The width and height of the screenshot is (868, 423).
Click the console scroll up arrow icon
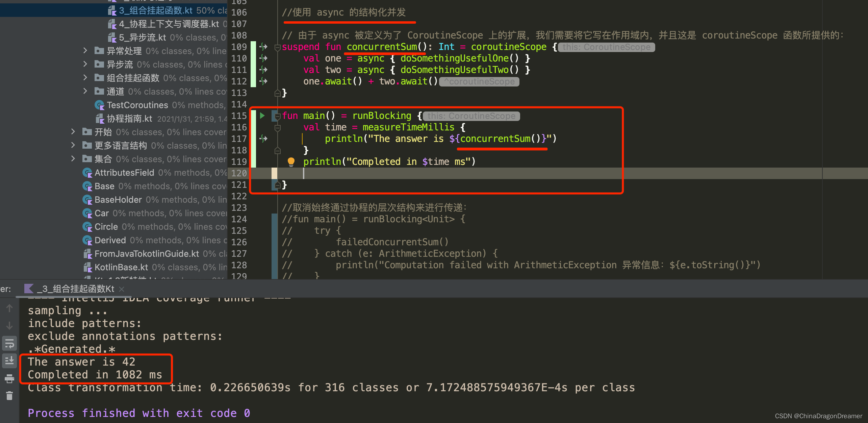9,308
